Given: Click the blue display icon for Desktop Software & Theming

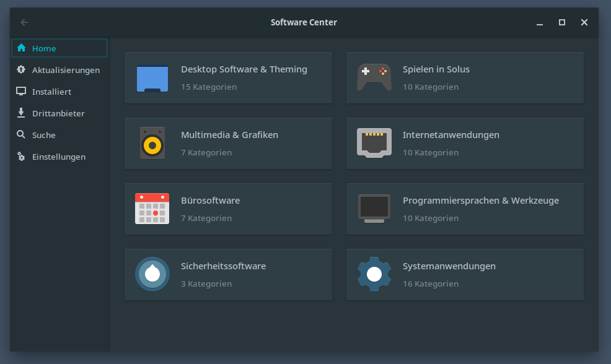Looking at the screenshot, I should coord(152,77).
